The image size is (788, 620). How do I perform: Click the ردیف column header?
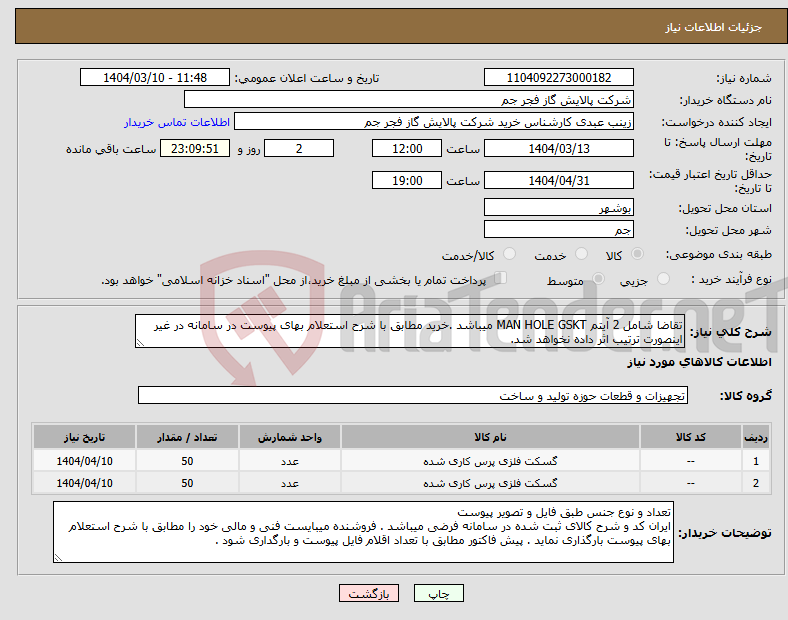[x=756, y=437]
